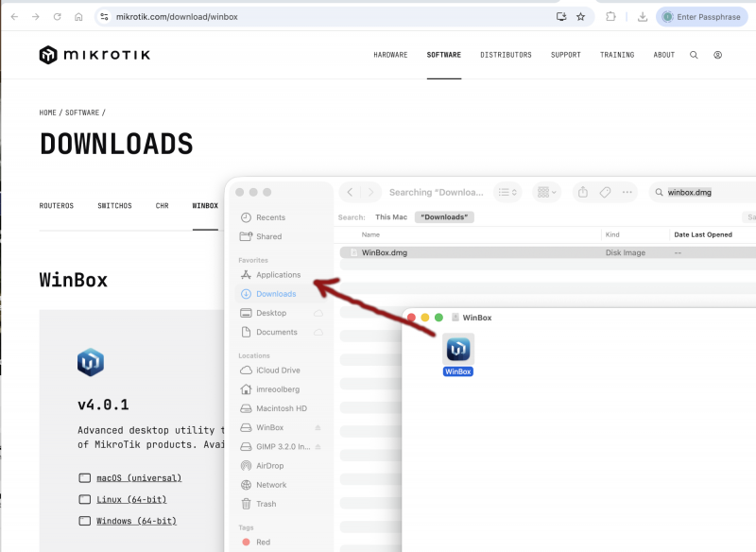Open the browser extensions puzzle icon
The width and height of the screenshot is (756, 552).
pyautogui.click(x=610, y=17)
